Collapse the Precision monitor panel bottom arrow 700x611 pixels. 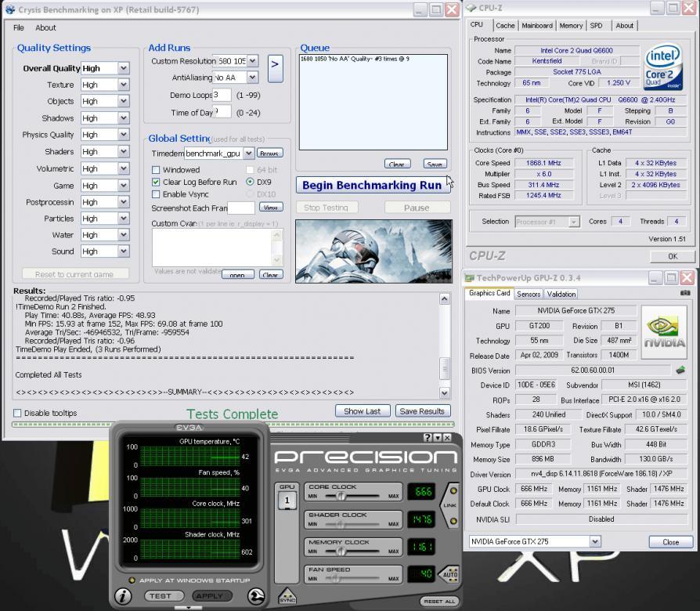pyautogui.click(x=189, y=607)
